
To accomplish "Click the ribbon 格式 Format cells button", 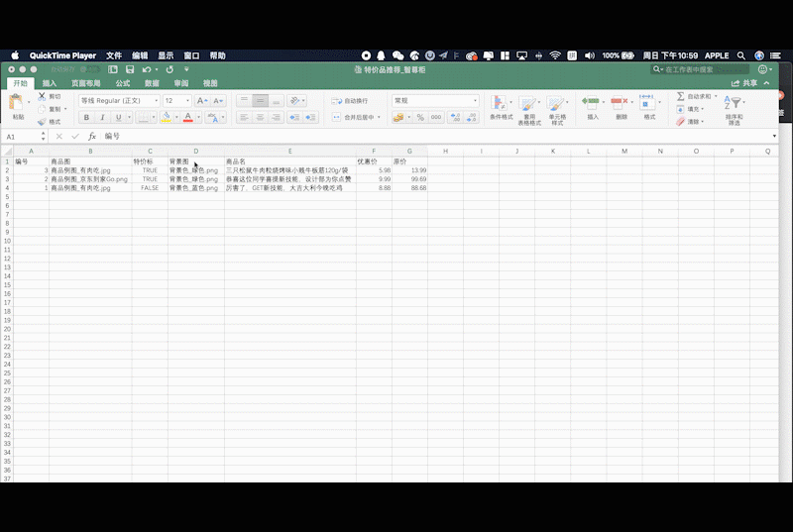I will 649,108.
